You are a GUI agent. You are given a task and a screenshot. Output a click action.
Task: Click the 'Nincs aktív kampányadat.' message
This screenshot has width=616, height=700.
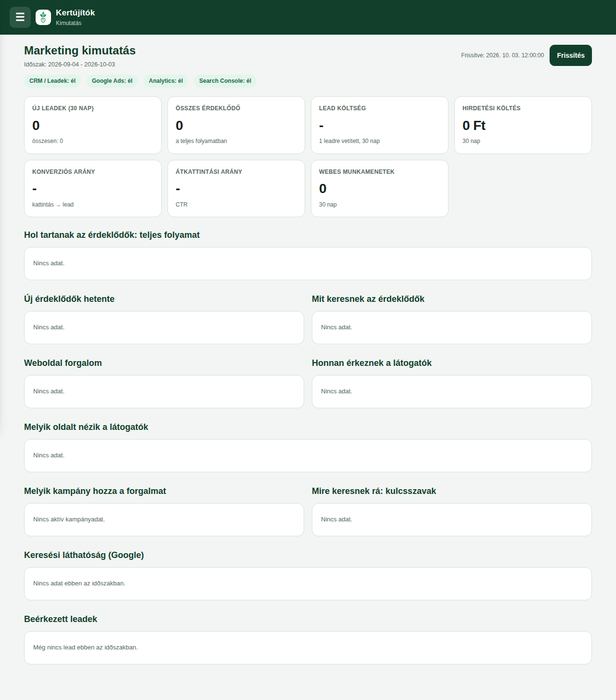click(x=69, y=519)
